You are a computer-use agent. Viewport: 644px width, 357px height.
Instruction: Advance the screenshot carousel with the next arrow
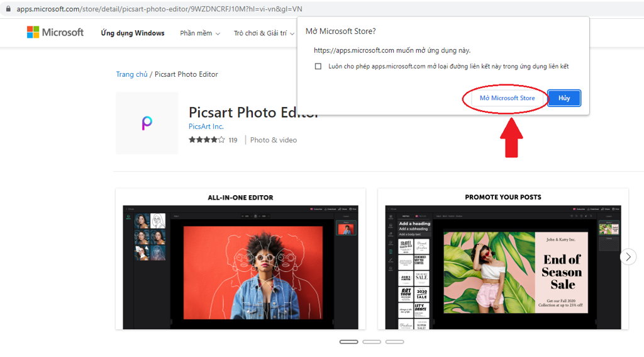click(628, 257)
